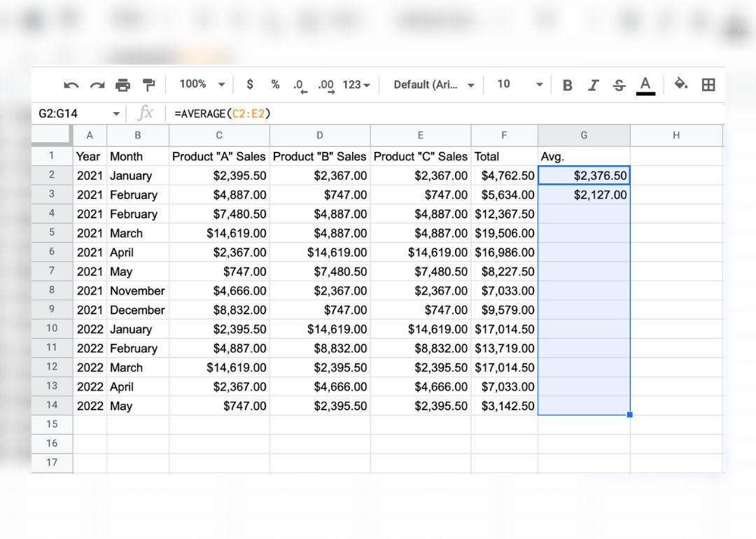Click the decrease decimal places icon
This screenshot has width=756, height=539.
tap(300, 85)
